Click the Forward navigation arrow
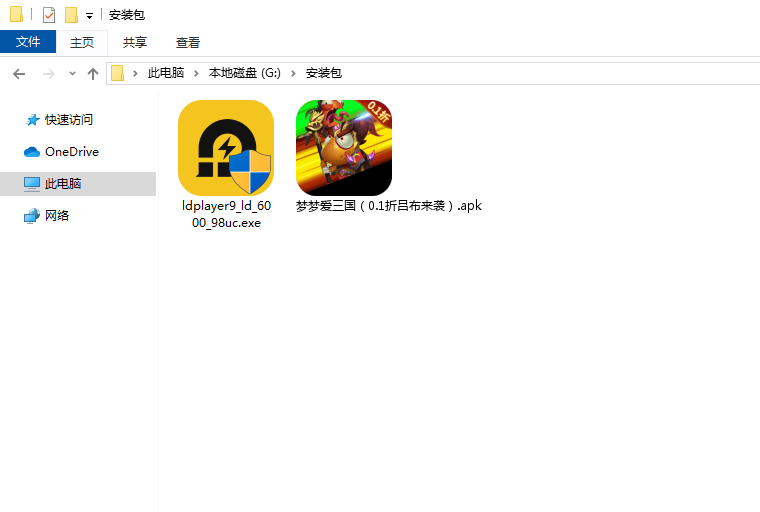Image resolution: width=760 pixels, height=512 pixels. [x=47, y=74]
